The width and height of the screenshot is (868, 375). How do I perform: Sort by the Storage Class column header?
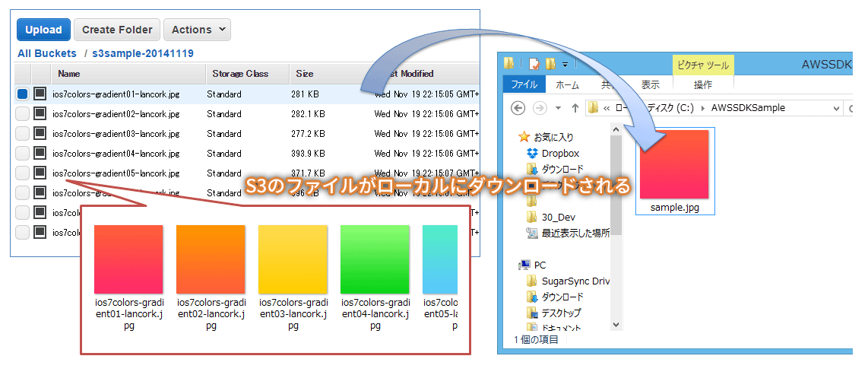(248, 74)
